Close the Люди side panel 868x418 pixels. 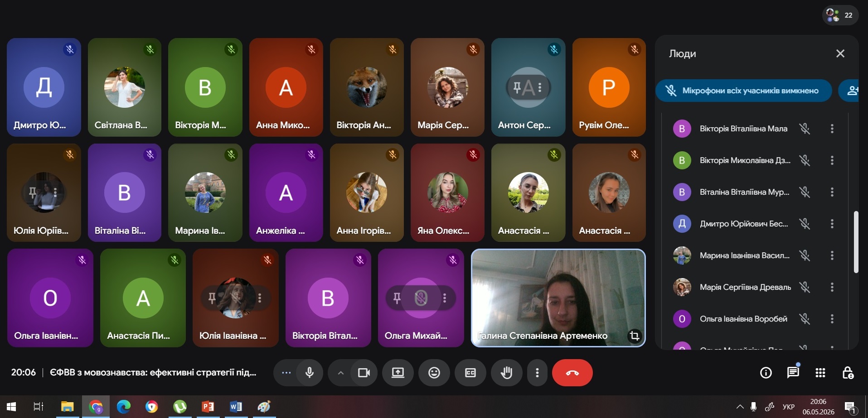[840, 53]
